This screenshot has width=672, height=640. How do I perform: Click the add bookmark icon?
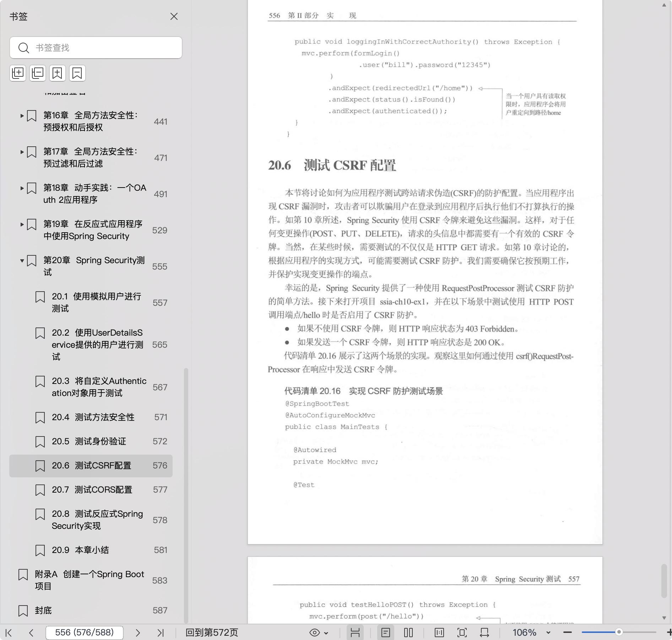(x=58, y=73)
